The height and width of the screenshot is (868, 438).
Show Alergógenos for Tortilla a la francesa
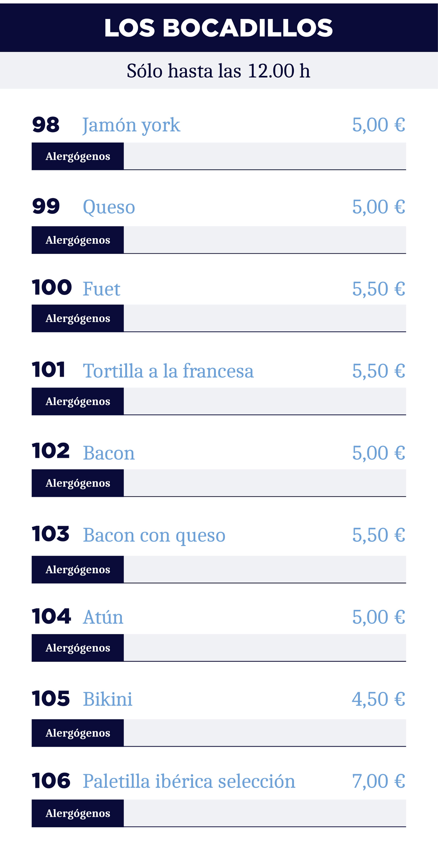click(x=77, y=401)
